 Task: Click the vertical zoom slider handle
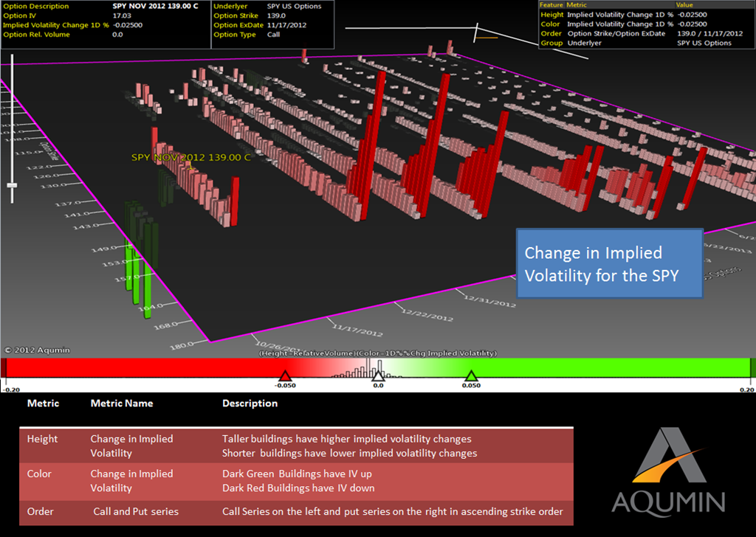click(12, 185)
